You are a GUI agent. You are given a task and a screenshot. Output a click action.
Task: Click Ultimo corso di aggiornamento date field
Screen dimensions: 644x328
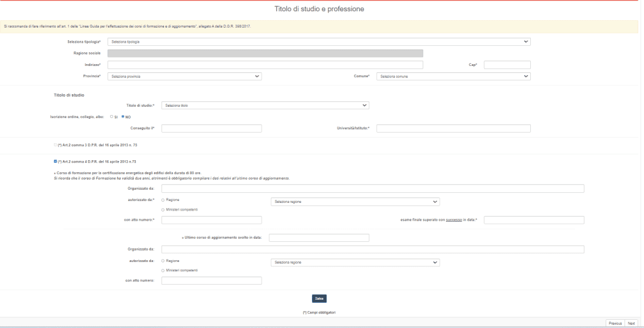click(318, 238)
